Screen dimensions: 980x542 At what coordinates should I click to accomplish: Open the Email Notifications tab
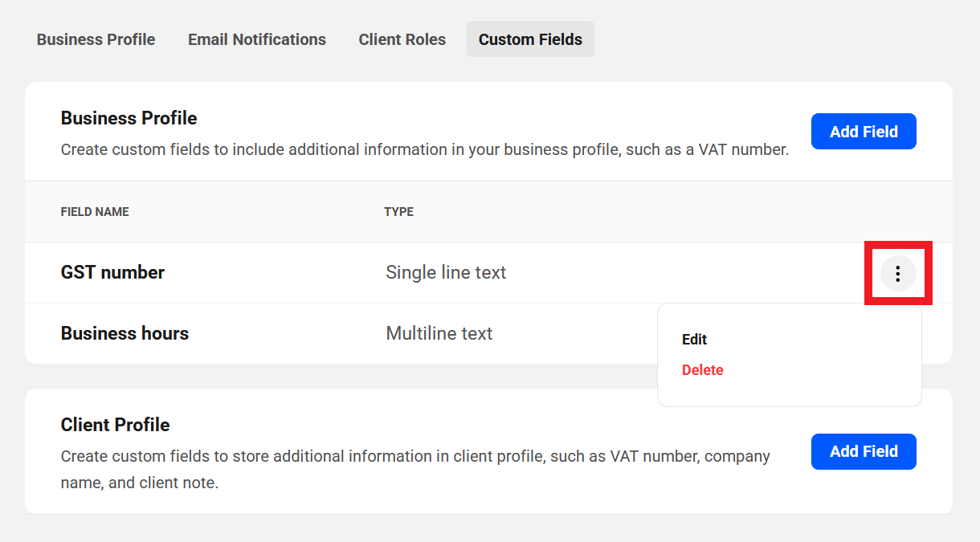tap(256, 39)
